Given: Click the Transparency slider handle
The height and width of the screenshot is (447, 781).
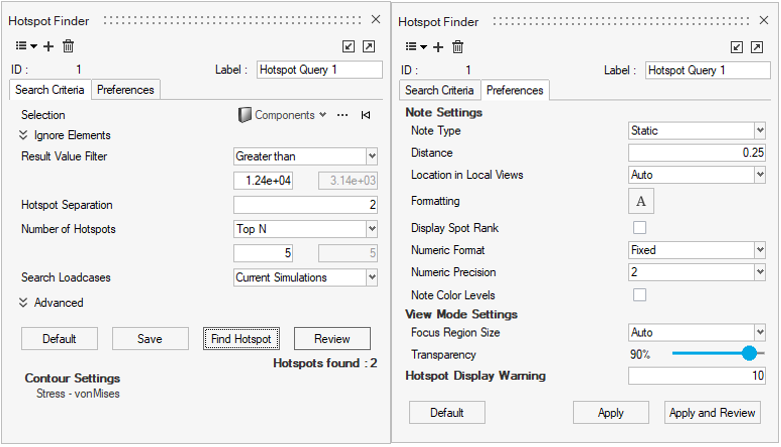Looking at the screenshot, I should click(749, 354).
